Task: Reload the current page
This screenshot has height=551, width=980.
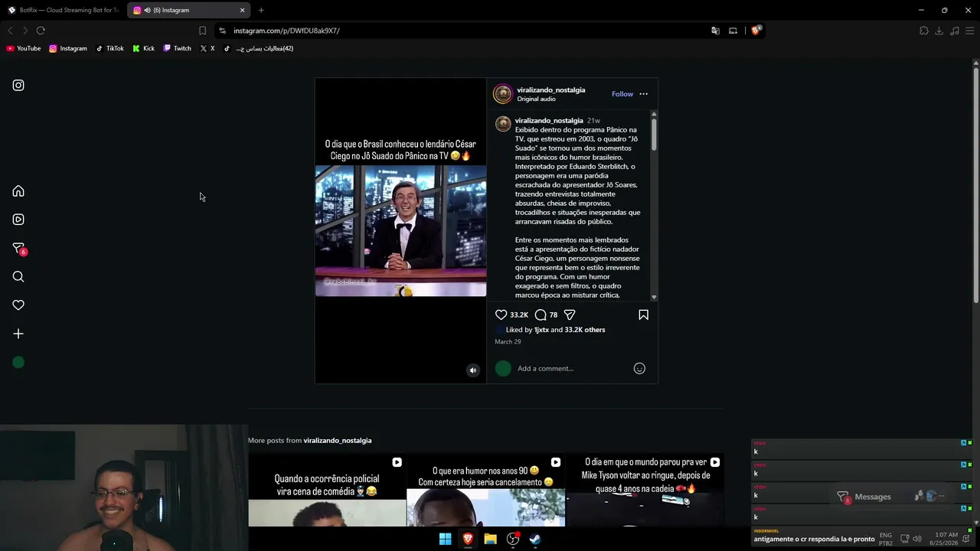Action: tap(41, 31)
